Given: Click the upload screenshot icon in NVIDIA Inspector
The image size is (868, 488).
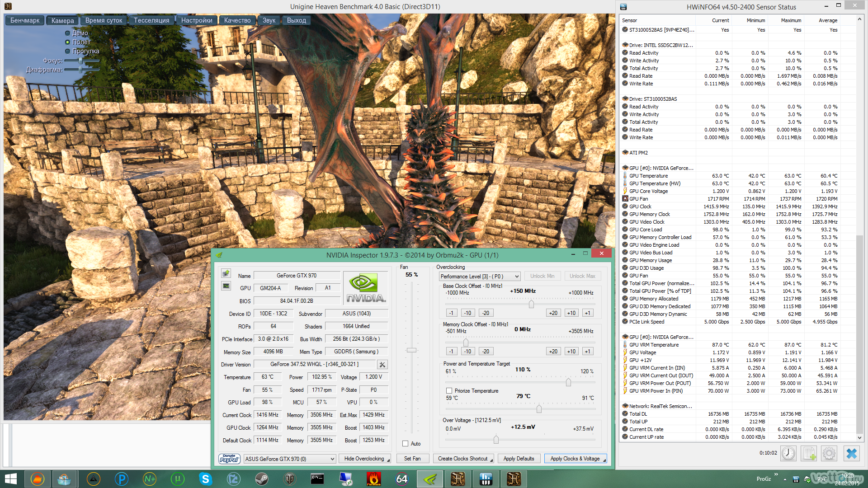Looking at the screenshot, I should pos(226,273).
